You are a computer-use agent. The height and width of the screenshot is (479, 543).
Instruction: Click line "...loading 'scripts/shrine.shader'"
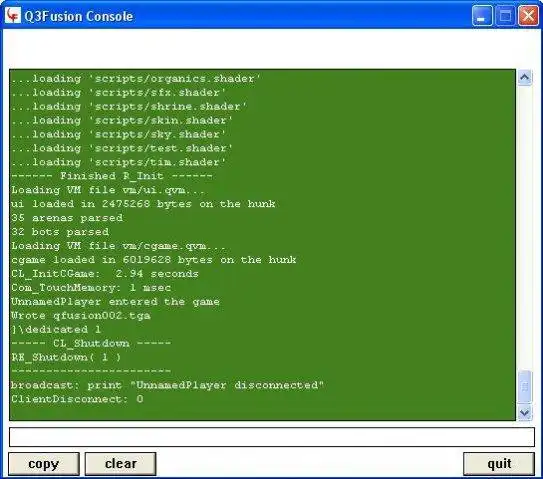pyautogui.click(x=129, y=107)
